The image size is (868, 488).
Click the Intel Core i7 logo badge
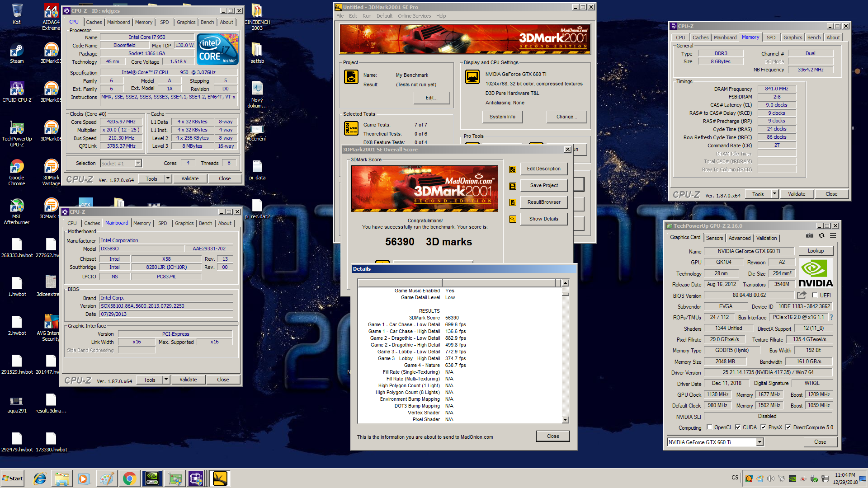point(218,49)
